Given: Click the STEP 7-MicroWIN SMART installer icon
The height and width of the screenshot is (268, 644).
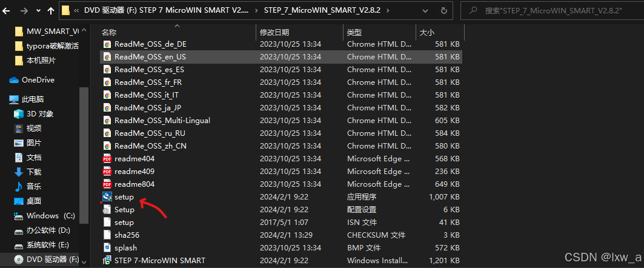Looking at the screenshot, I should coord(107,260).
